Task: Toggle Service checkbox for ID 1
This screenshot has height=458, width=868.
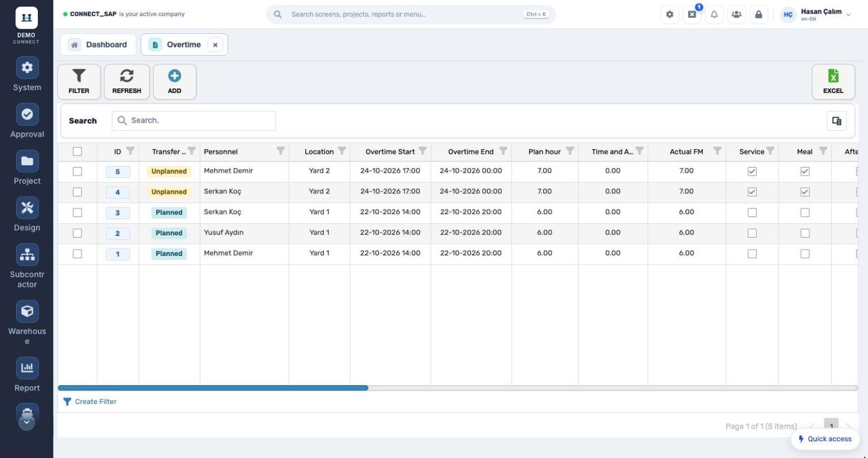Action: 752,254
